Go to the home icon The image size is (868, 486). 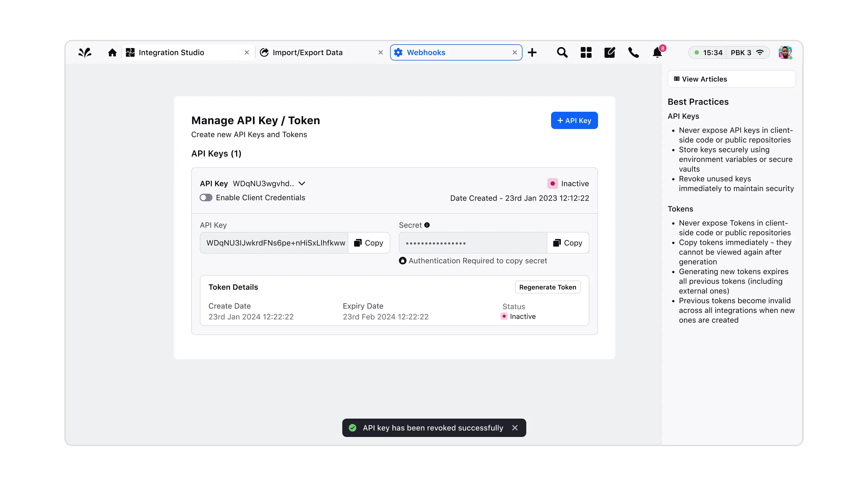[x=112, y=52]
